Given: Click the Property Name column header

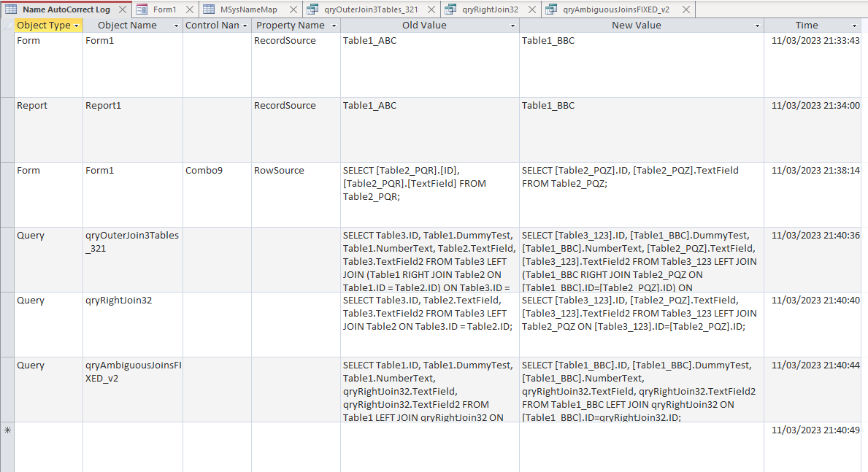Looking at the screenshot, I should 291,26.
